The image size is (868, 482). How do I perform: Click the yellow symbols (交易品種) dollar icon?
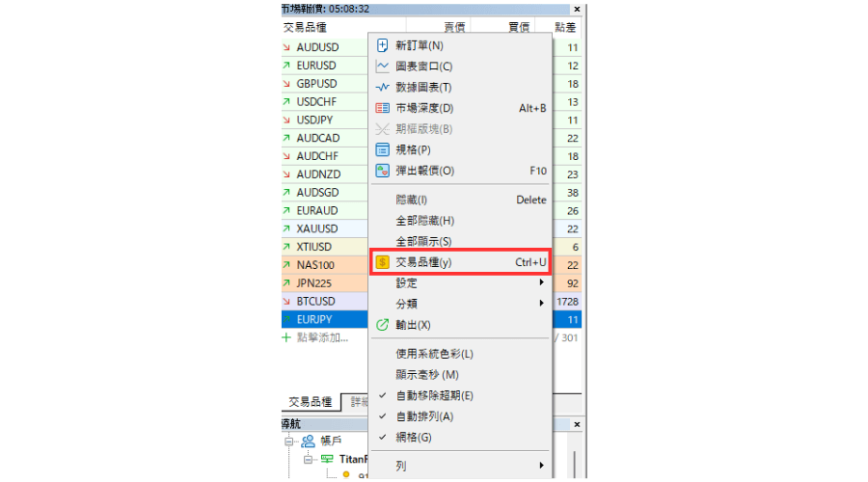click(x=382, y=262)
